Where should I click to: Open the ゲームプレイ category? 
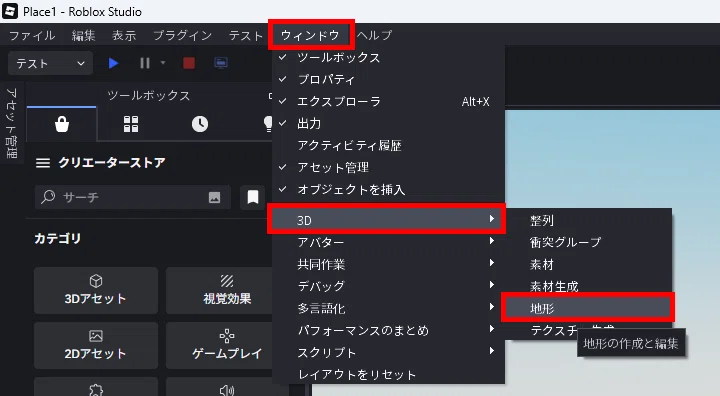tap(227, 345)
